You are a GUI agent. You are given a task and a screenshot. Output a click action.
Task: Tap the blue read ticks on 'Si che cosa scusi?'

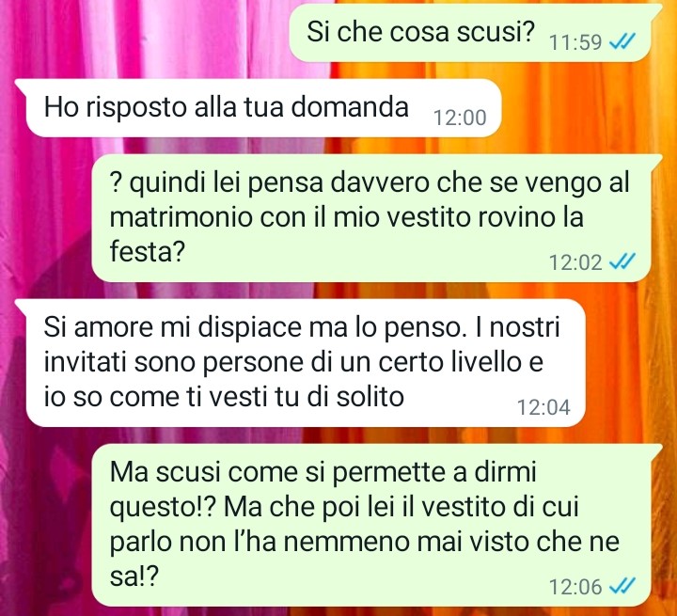pyautogui.click(x=622, y=42)
